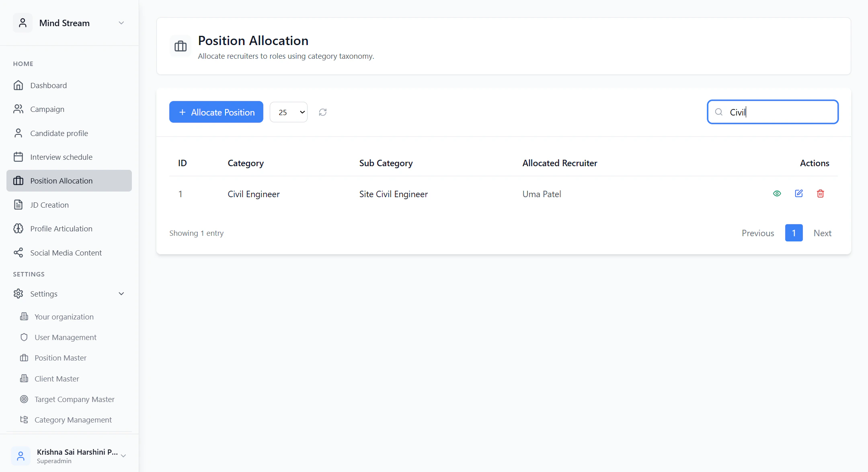Click the Next pagination link

coord(822,233)
